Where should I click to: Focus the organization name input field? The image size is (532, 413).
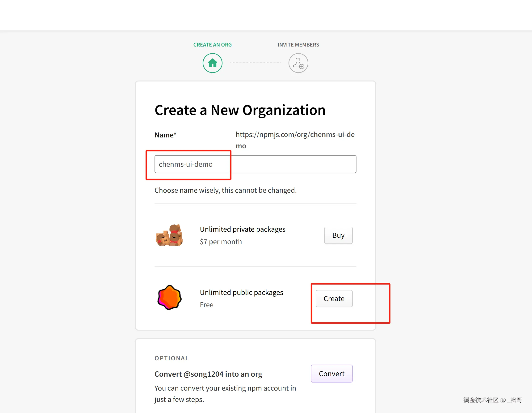tap(255, 164)
